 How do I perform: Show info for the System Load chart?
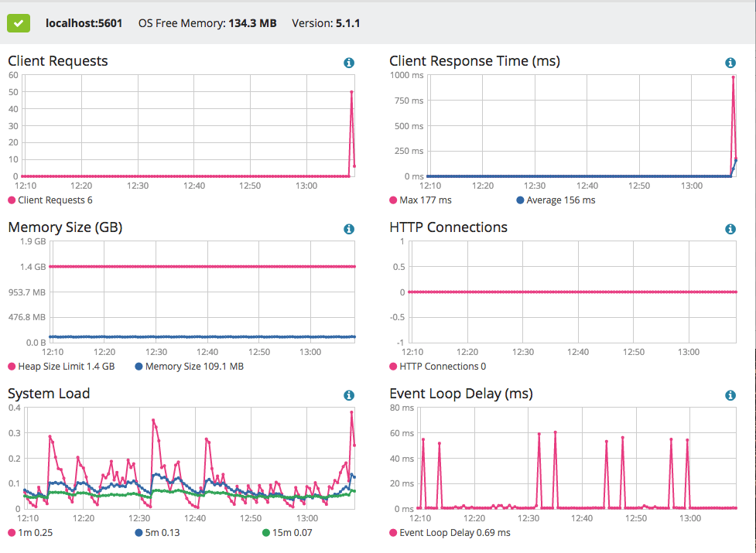[349, 395]
